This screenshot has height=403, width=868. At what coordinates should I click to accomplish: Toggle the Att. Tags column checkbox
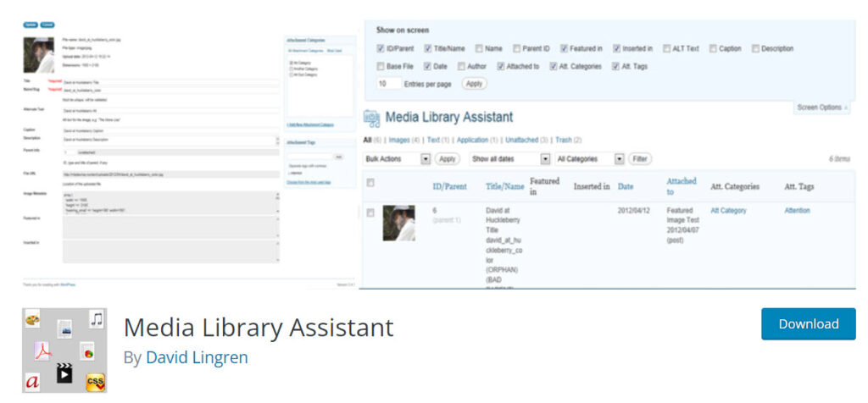coord(615,66)
